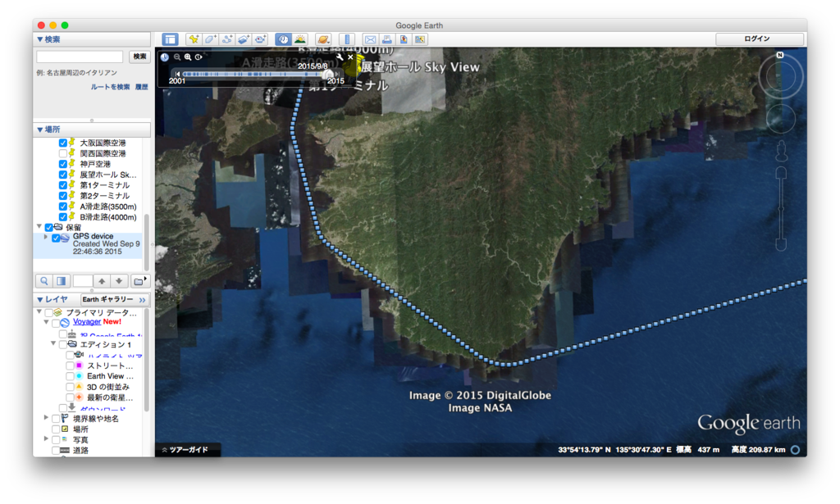Step time slider forward to next date

(337, 74)
